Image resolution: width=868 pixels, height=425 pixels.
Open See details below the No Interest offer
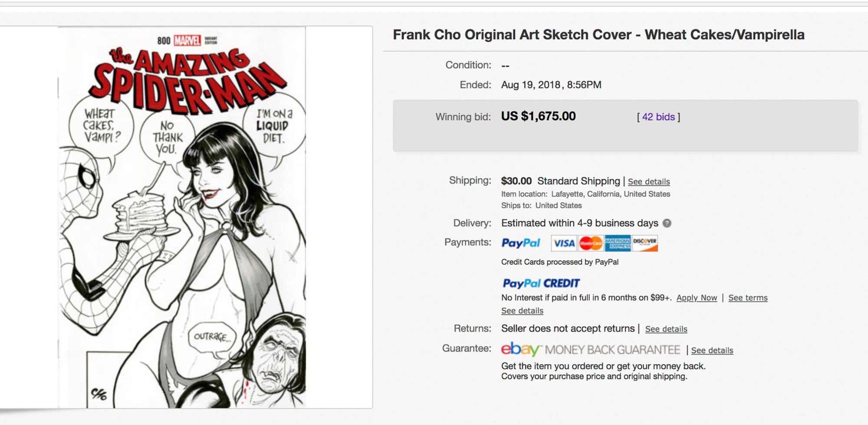click(x=522, y=311)
